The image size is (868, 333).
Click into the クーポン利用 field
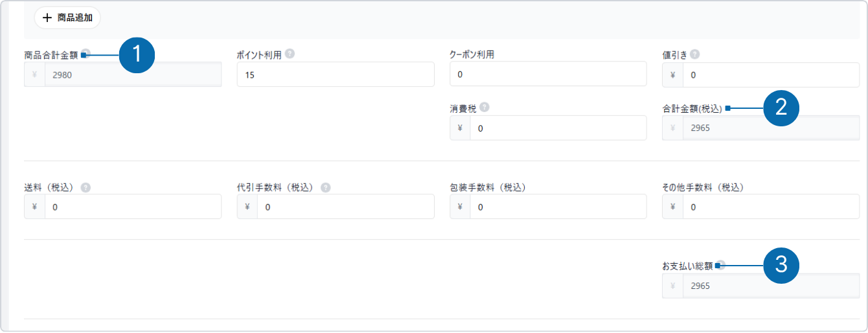[548, 75]
